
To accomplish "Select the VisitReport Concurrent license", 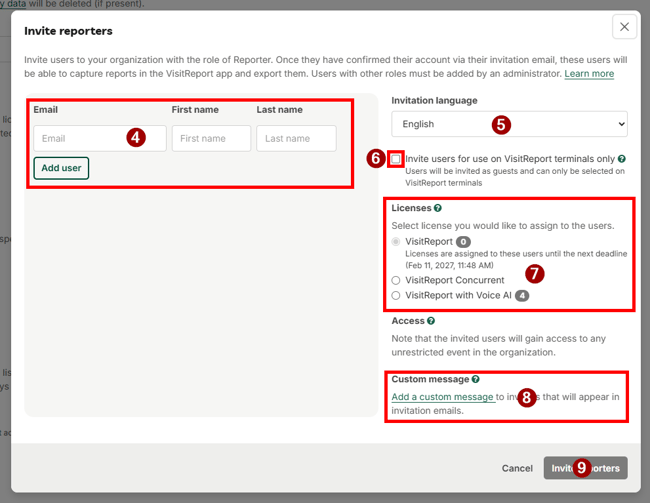I will click(396, 280).
